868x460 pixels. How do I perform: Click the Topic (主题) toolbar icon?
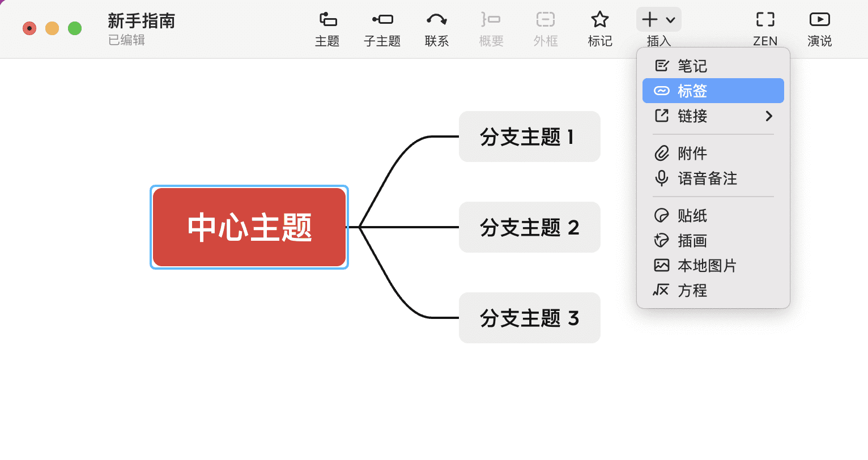pyautogui.click(x=328, y=20)
